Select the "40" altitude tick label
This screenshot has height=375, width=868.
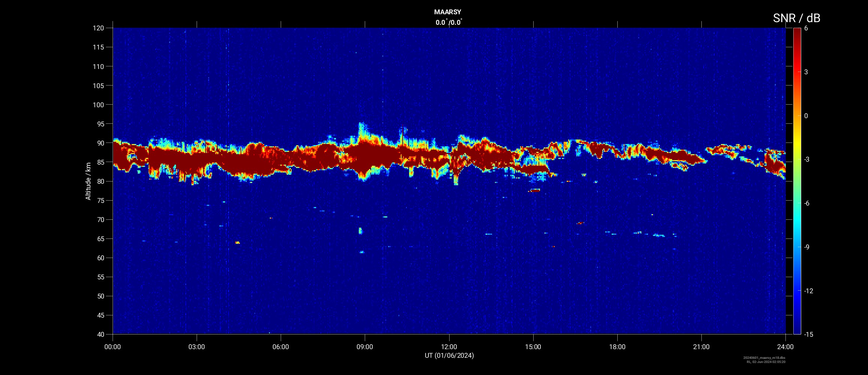tap(100, 334)
